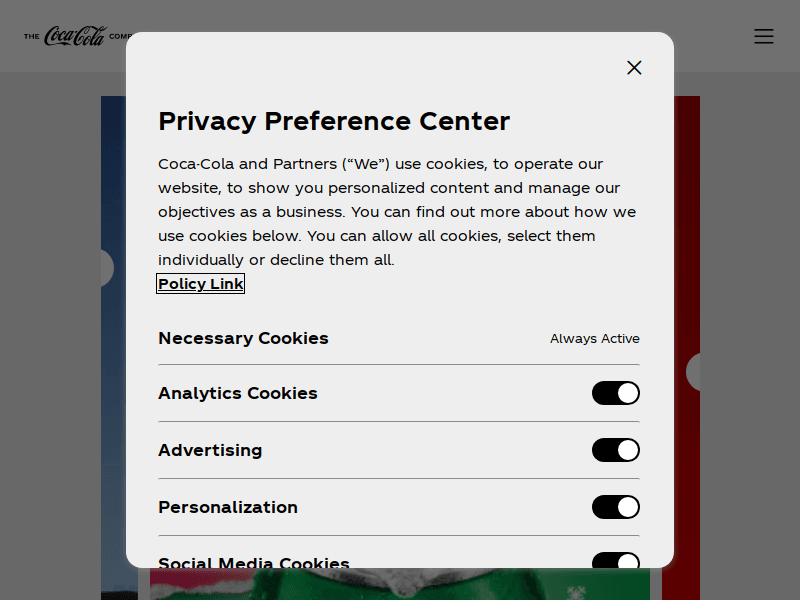800x600 pixels.
Task: Open the Policy Link
Action: 200,284
